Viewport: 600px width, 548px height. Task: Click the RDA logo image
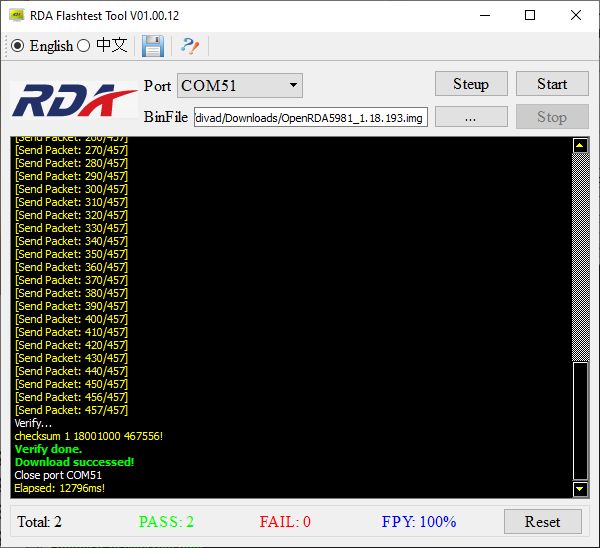coord(74,100)
